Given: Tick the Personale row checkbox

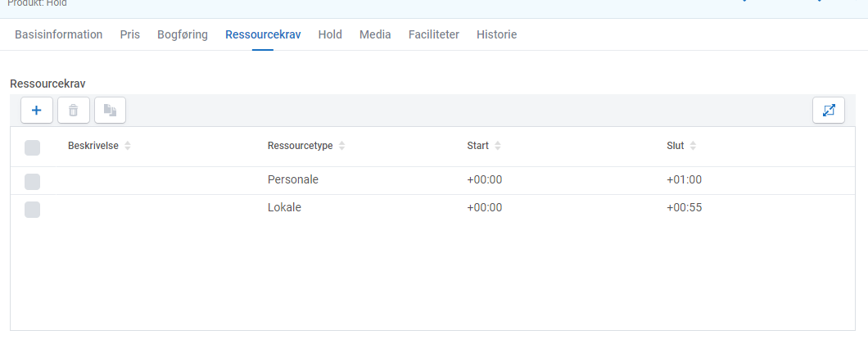Looking at the screenshot, I should 32,182.
